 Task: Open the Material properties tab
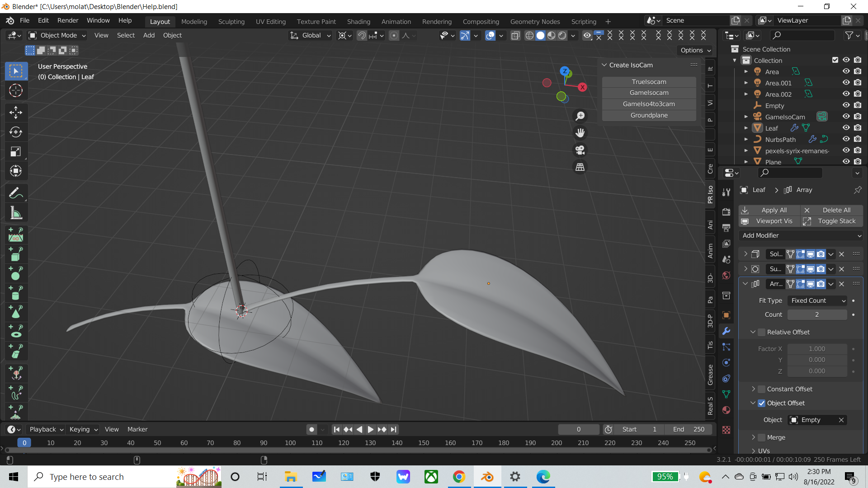click(x=726, y=410)
